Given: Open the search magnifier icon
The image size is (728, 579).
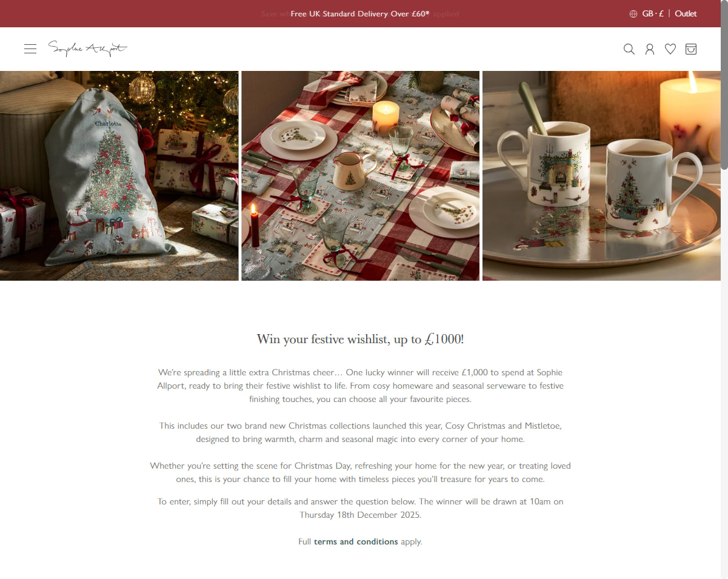Looking at the screenshot, I should point(629,49).
